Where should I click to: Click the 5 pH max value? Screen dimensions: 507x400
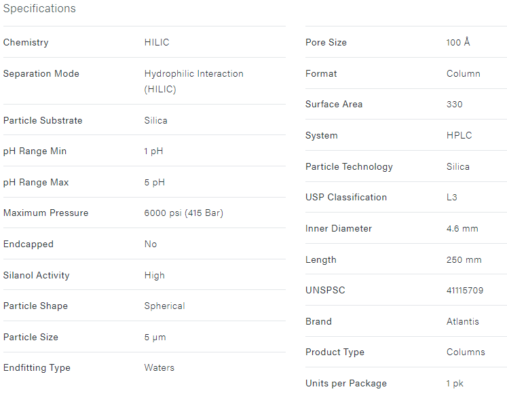154,183
